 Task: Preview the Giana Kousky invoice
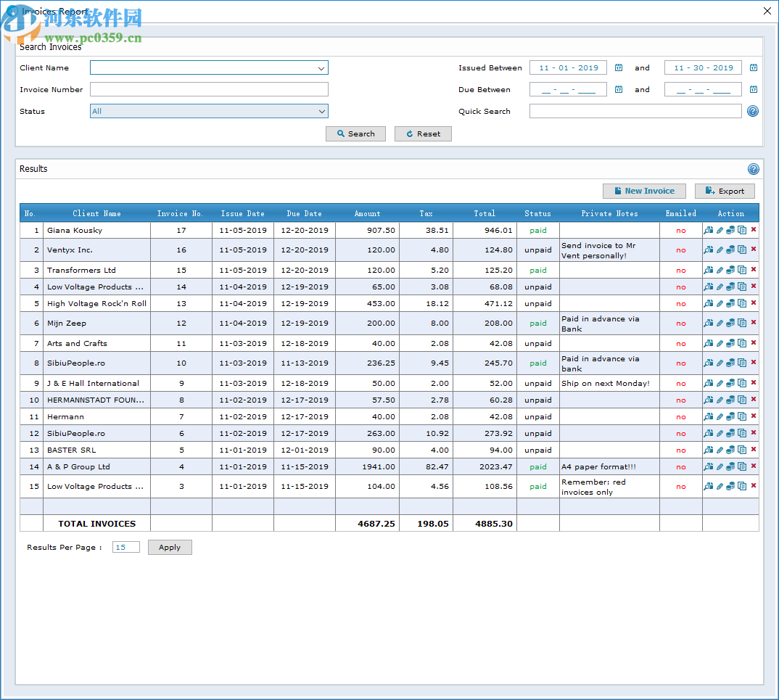(708, 231)
